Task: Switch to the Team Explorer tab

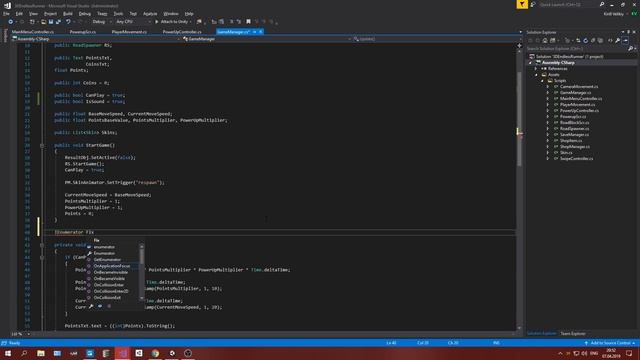Action: click(573, 333)
